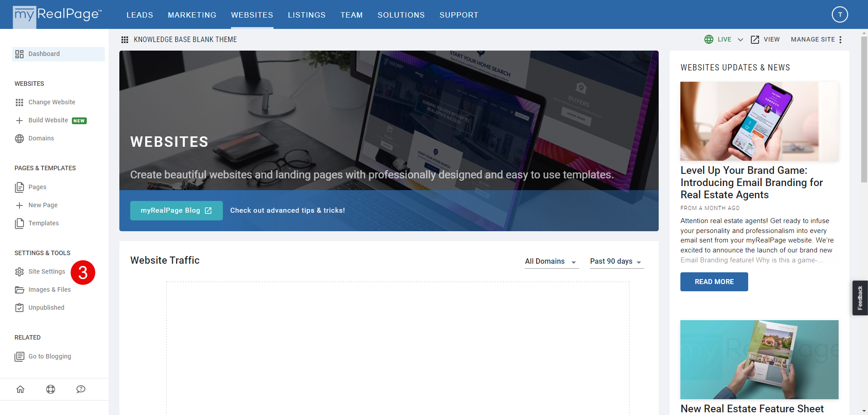This screenshot has height=415, width=868.
Task: Open Pages link in sidebar
Action: click(x=38, y=187)
